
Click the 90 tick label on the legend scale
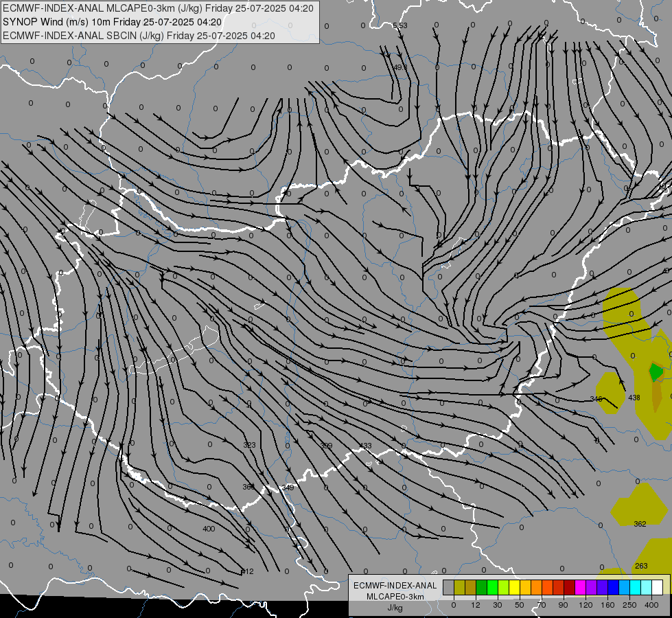coord(563,605)
